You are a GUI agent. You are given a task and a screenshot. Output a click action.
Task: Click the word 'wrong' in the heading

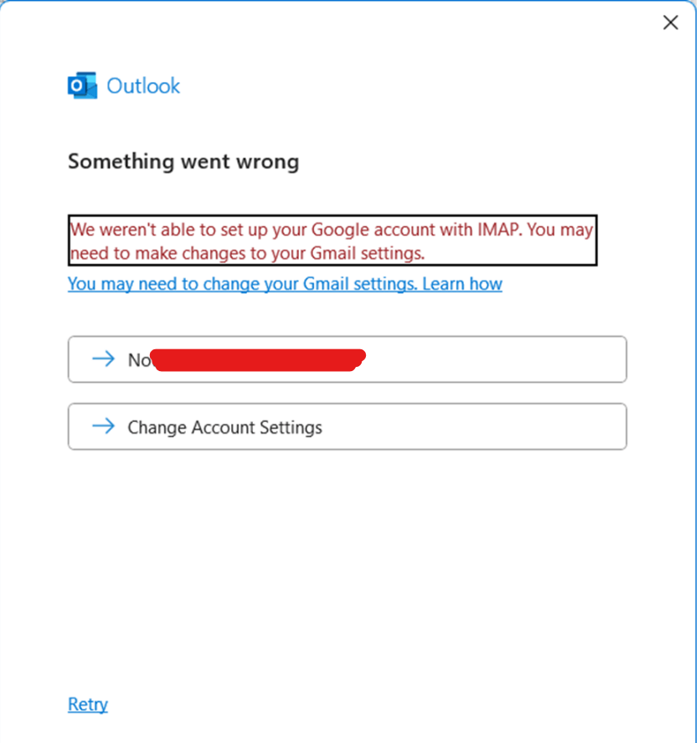click(268, 163)
